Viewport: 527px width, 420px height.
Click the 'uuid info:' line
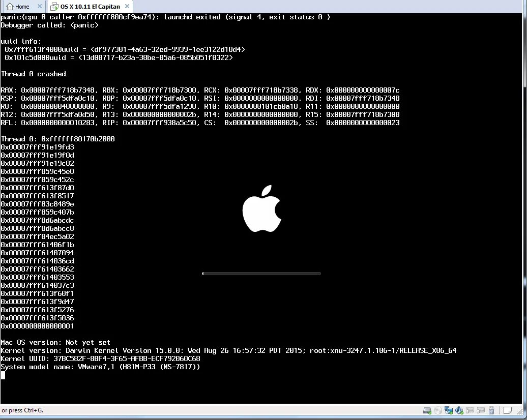[x=21, y=41]
